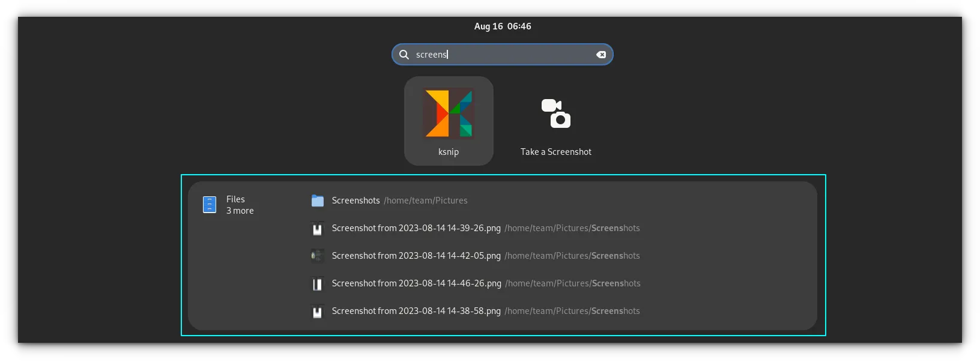
Task: Launch the ksnip app icon
Action: (449, 113)
